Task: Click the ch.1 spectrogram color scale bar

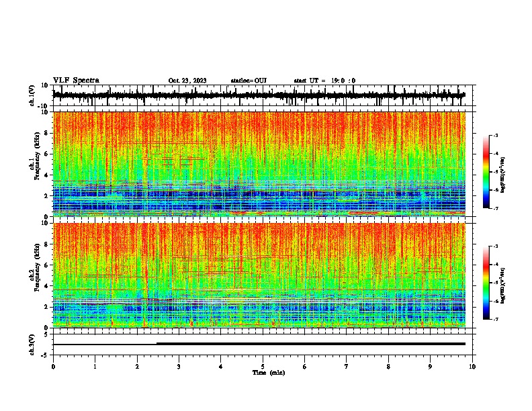Action: click(x=486, y=172)
